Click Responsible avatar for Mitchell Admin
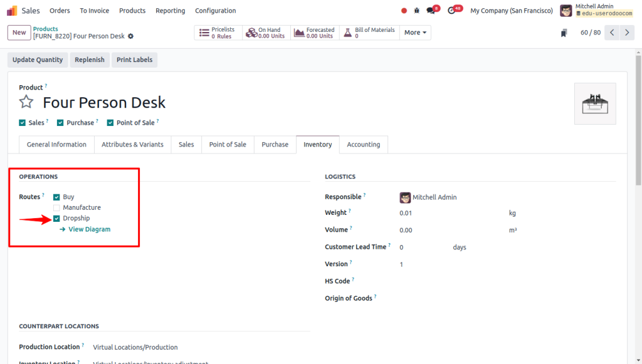This screenshot has width=642, height=364. (x=405, y=197)
